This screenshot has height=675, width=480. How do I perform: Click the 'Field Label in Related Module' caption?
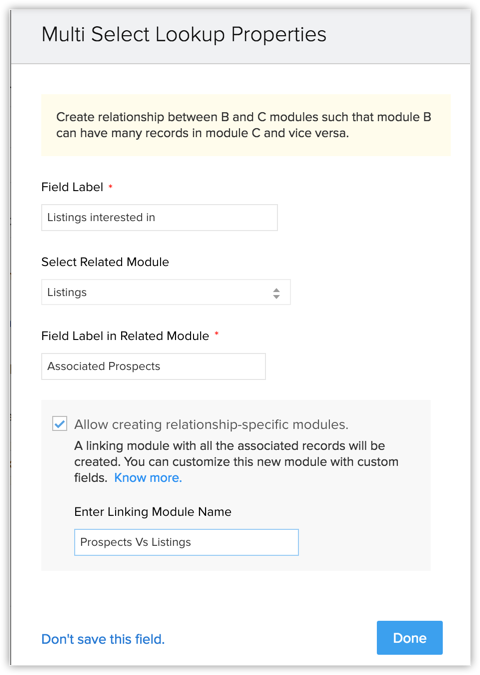click(125, 336)
